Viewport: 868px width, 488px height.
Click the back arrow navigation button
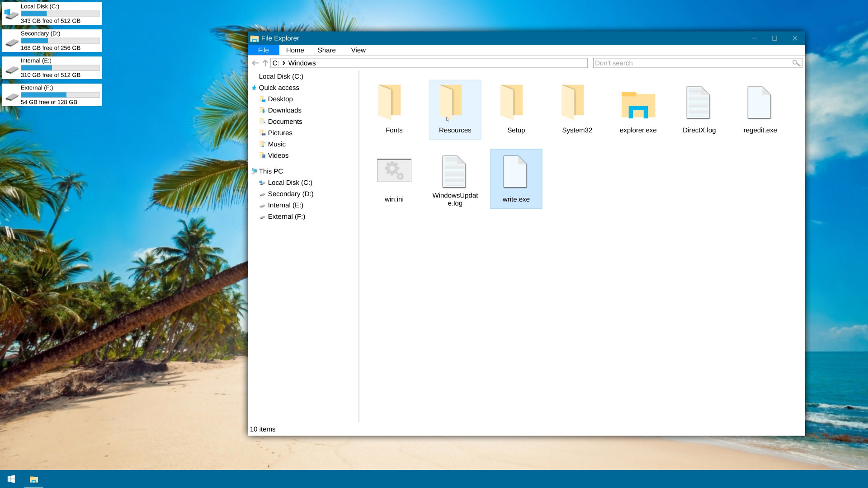[255, 63]
